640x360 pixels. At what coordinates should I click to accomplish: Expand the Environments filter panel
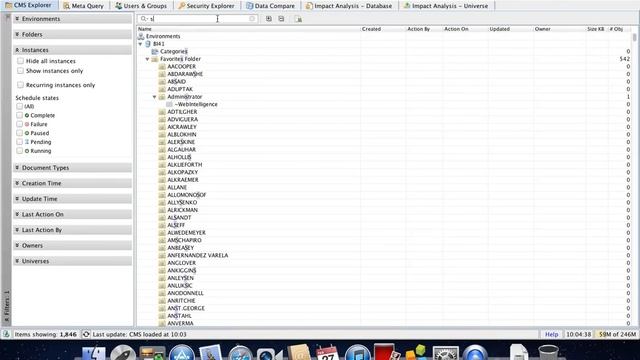(73, 19)
